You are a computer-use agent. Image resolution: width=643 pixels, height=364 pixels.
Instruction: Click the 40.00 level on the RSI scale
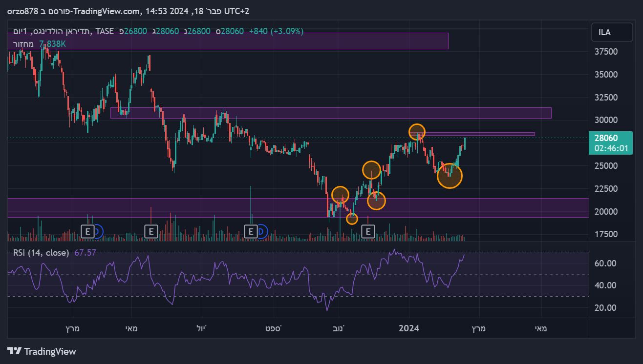click(605, 285)
